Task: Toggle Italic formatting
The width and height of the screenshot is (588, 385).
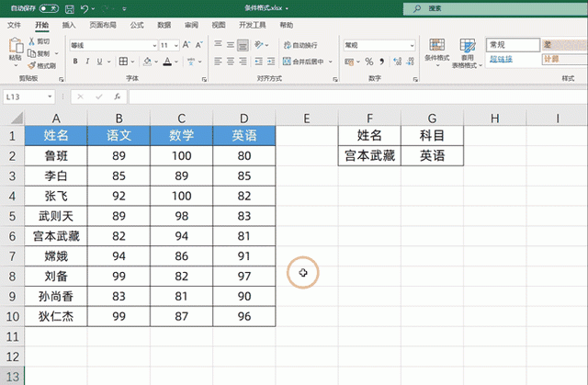Action: tap(87, 62)
